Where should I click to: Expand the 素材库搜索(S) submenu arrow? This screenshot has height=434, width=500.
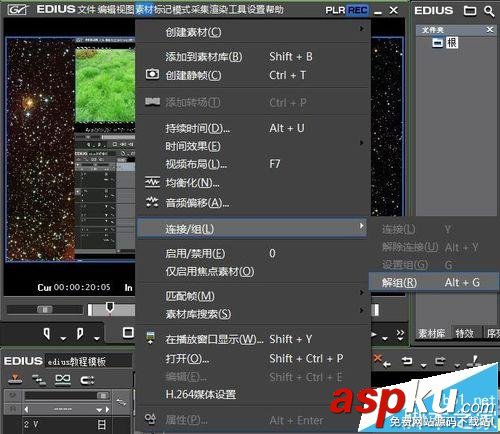tap(361, 310)
